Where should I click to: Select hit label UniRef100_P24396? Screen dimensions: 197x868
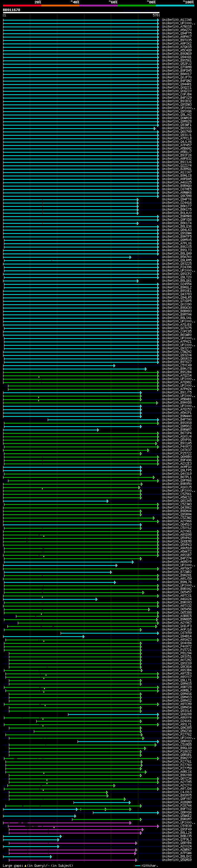(x=177, y=267)
